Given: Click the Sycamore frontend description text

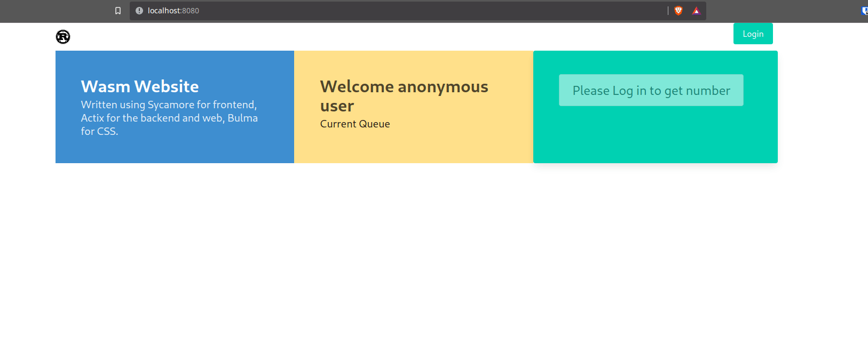Looking at the screenshot, I should [x=169, y=118].
